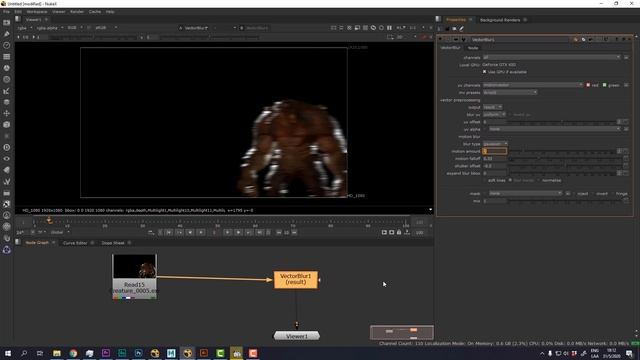Screen dimensions: 640x360
Task: Switch to Background Renders tab
Action: pyautogui.click(x=500, y=20)
